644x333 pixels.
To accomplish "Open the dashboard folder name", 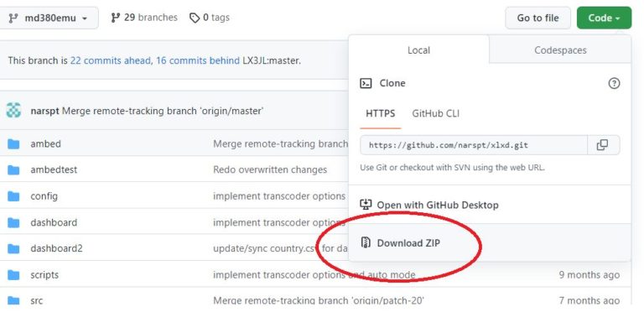I will (54, 222).
